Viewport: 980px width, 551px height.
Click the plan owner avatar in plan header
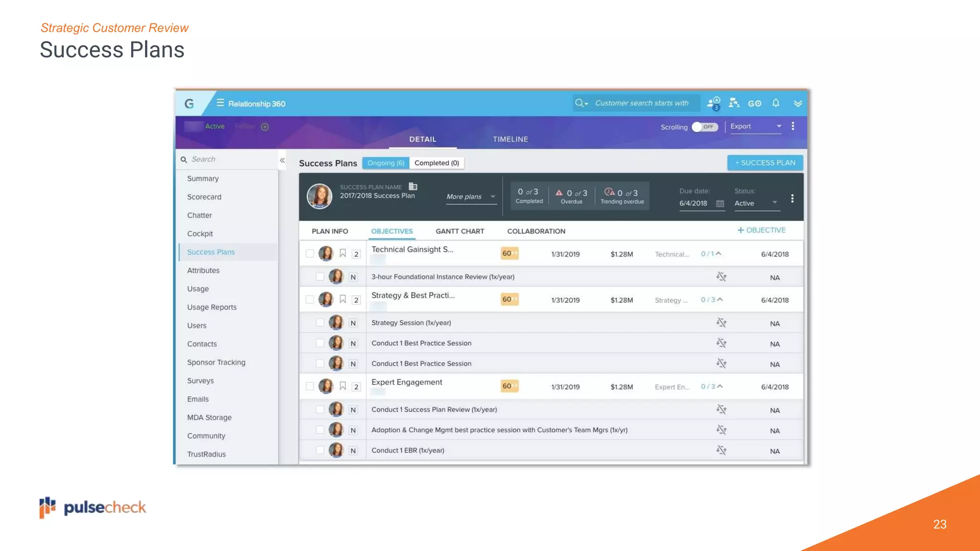[320, 196]
